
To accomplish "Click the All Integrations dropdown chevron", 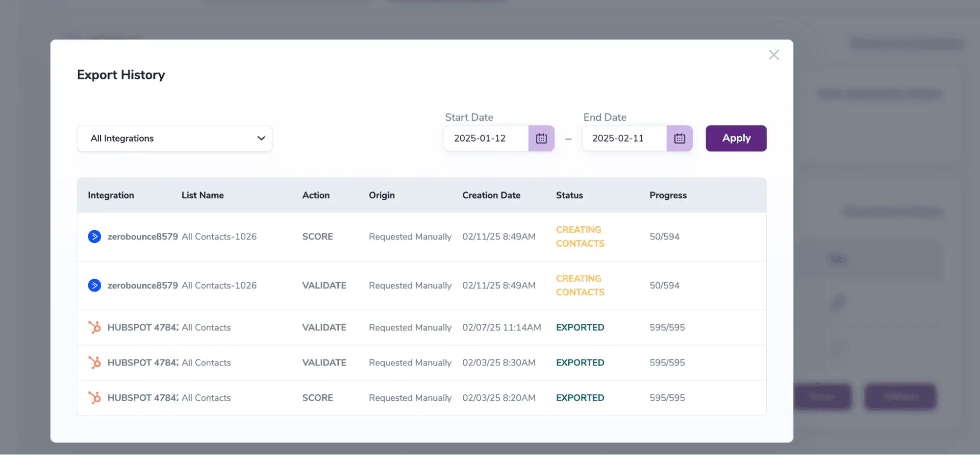I will tap(261, 139).
